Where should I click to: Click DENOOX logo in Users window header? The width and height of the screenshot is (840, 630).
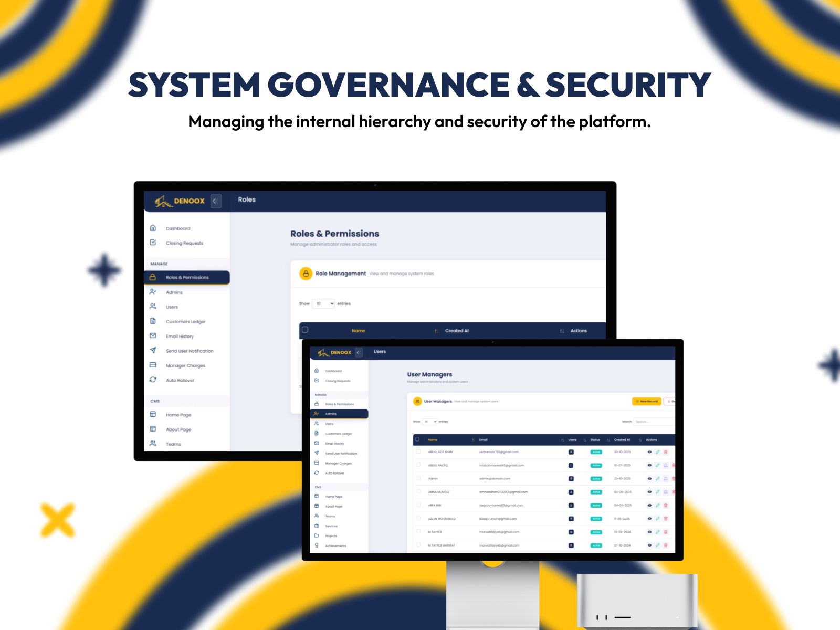[x=334, y=352]
